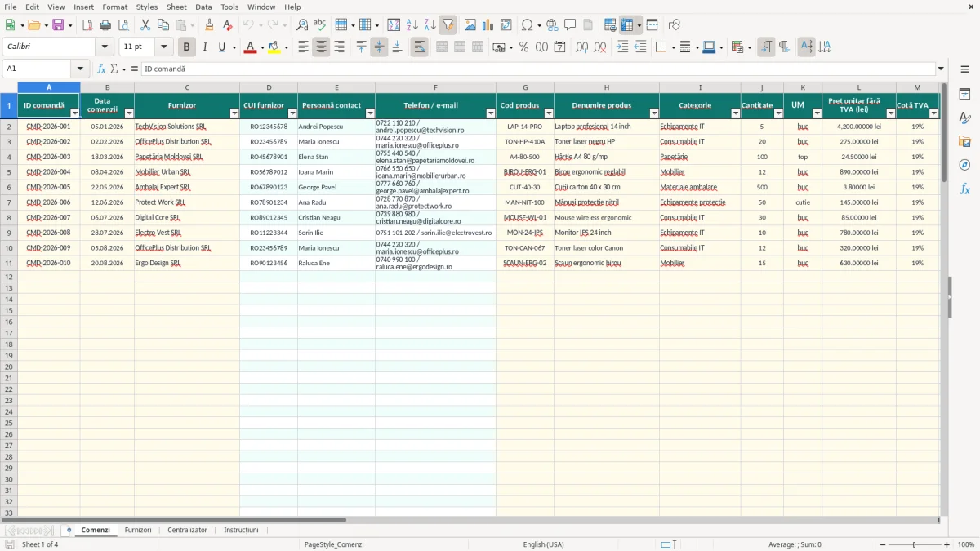The height and width of the screenshot is (551, 980).
Task: Toggle Center Horizontally alignment
Action: [x=321, y=47]
